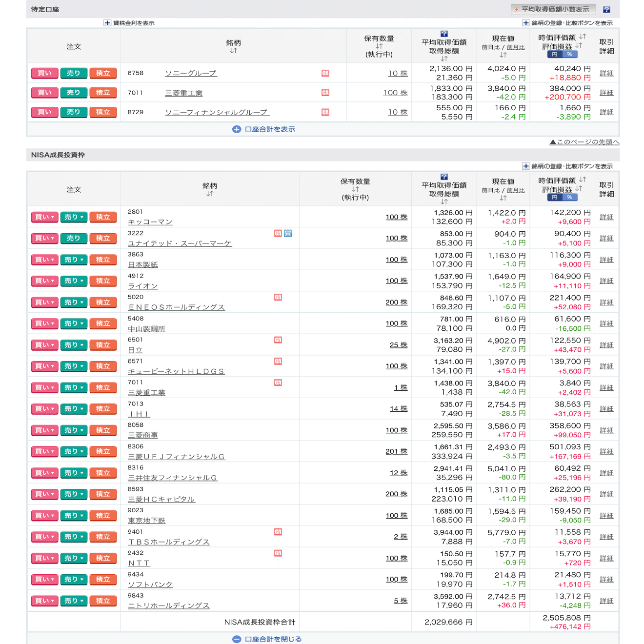Sort 特定口座 table by 時価評価額 arrows
The image size is (644, 644).
point(583,37)
